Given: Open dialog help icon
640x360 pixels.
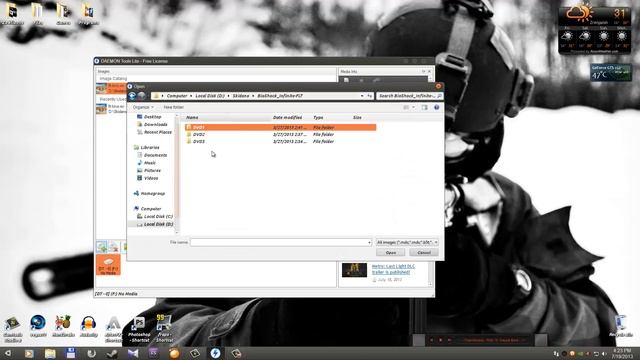Looking at the screenshot, I should click(x=436, y=107).
